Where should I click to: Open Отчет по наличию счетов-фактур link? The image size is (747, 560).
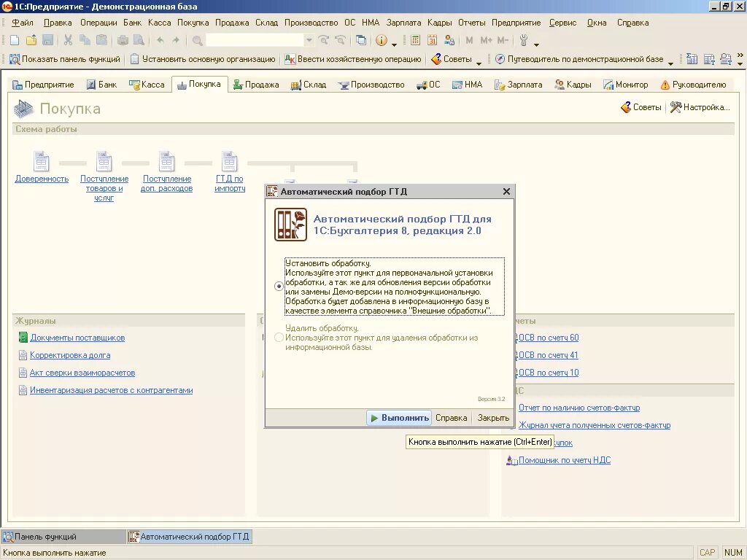(578, 408)
